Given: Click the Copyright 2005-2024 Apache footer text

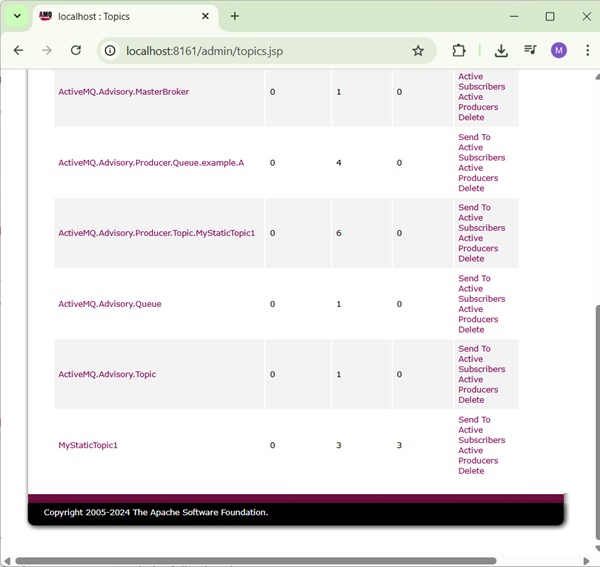Looking at the screenshot, I should (x=156, y=512).
